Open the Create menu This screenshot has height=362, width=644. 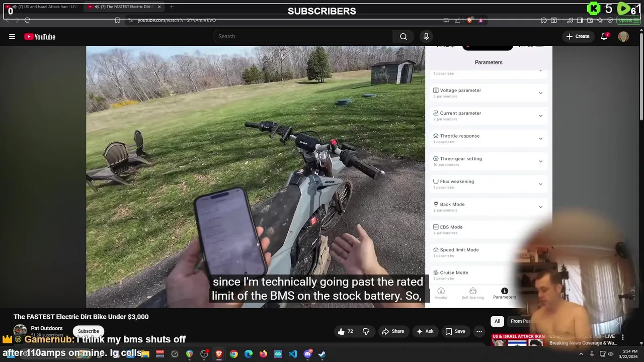point(578,36)
